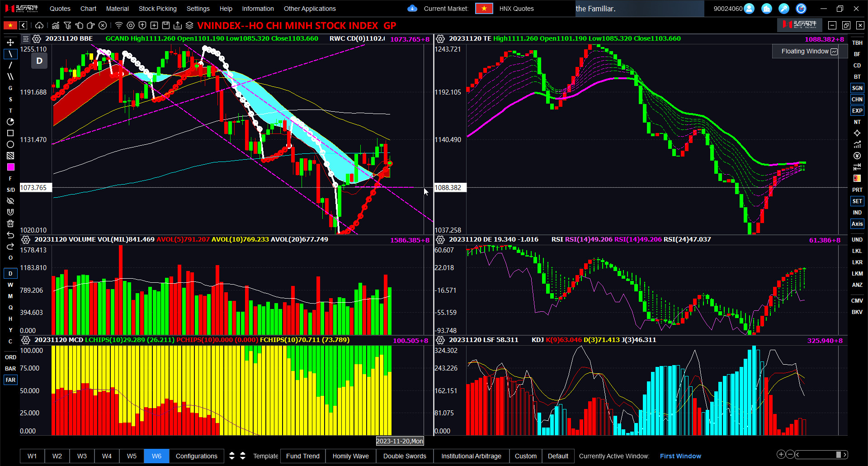The height and width of the screenshot is (466, 868).
Task: Select the magnet snap tool
Action: 10,212
